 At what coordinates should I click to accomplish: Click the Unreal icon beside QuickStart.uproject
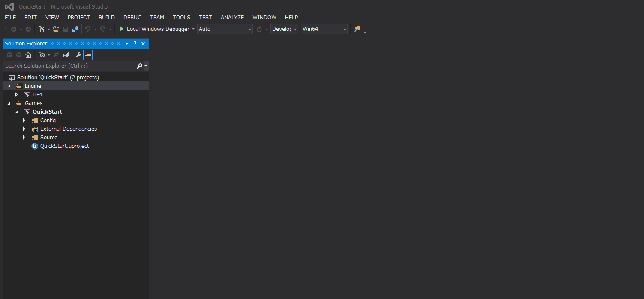pos(35,146)
